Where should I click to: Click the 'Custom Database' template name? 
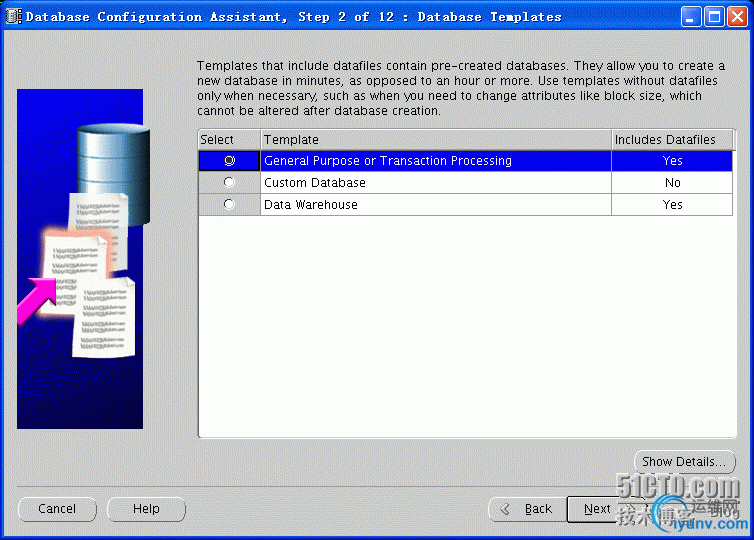[315, 183]
